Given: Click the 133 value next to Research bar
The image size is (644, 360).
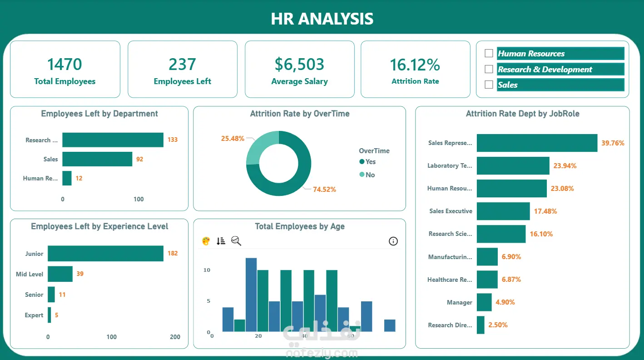Looking at the screenshot, I should (173, 140).
